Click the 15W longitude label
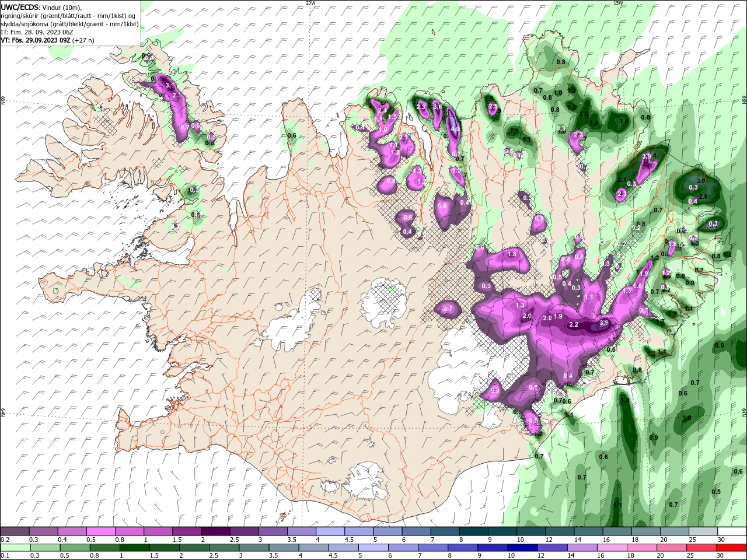Viewport: 747px width, 560px height. point(619,3)
